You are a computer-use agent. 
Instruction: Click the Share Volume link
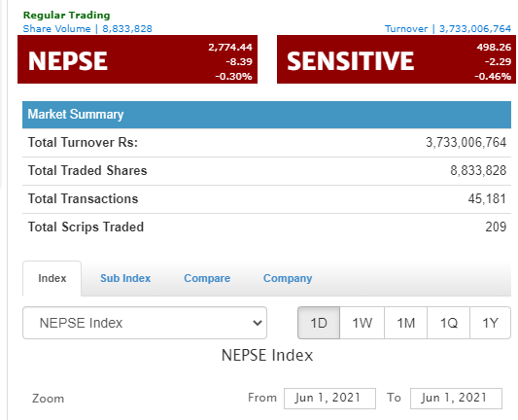pyautogui.click(x=87, y=29)
